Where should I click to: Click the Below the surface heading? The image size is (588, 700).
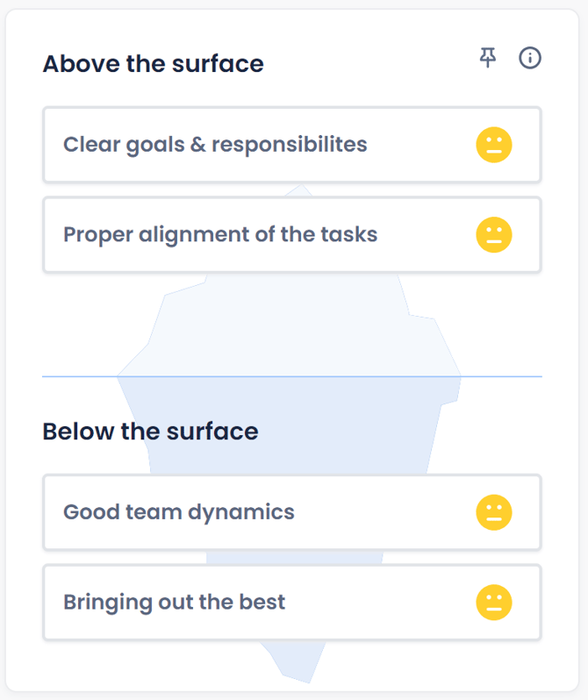(x=151, y=432)
